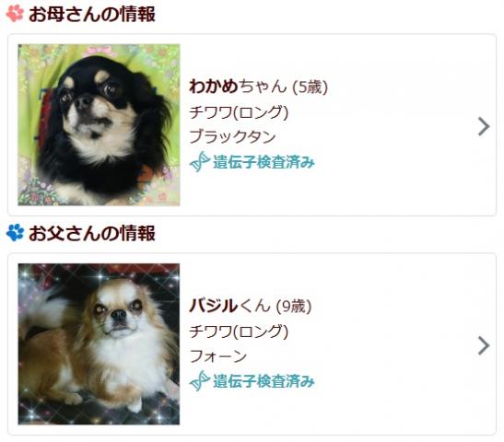Click the DNA icon in わかめちゃん's card
Screen dimensions: 504x442
(x=200, y=161)
